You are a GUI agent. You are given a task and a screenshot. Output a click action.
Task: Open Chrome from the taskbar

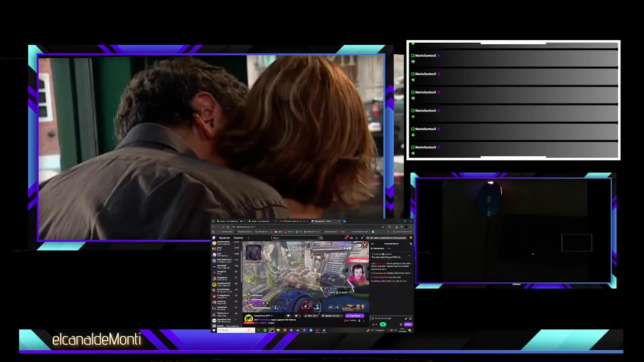[x=272, y=330]
